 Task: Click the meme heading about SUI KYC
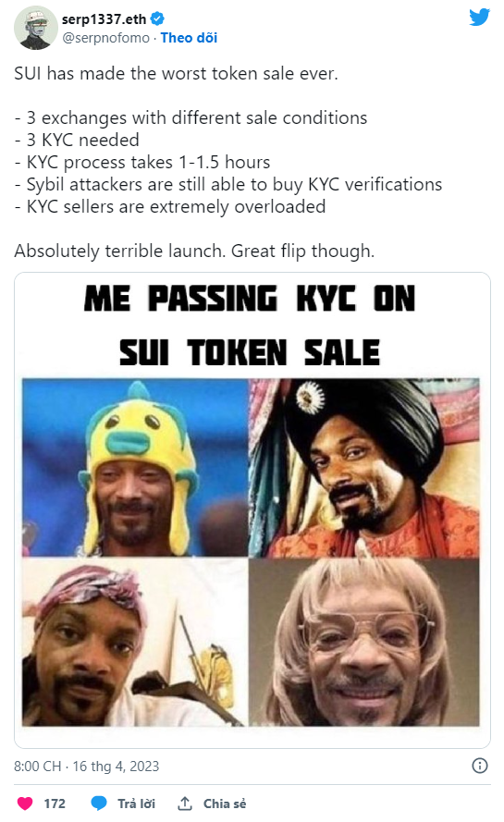click(x=250, y=325)
